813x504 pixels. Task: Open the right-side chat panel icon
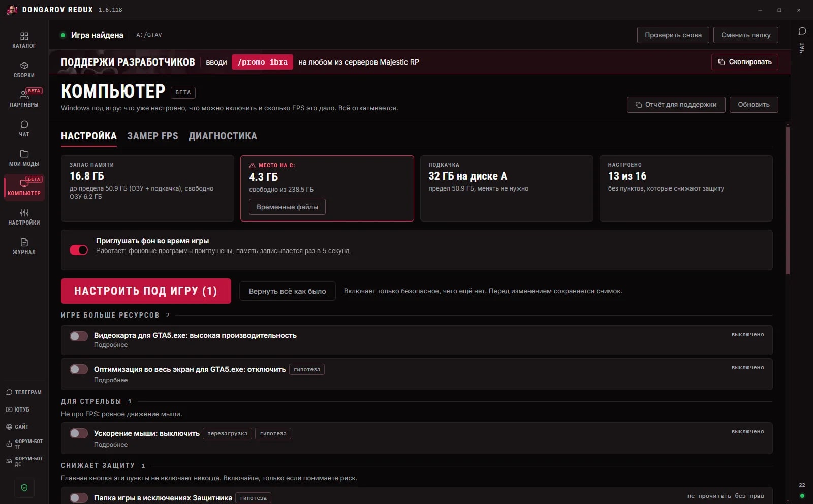pyautogui.click(x=802, y=31)
